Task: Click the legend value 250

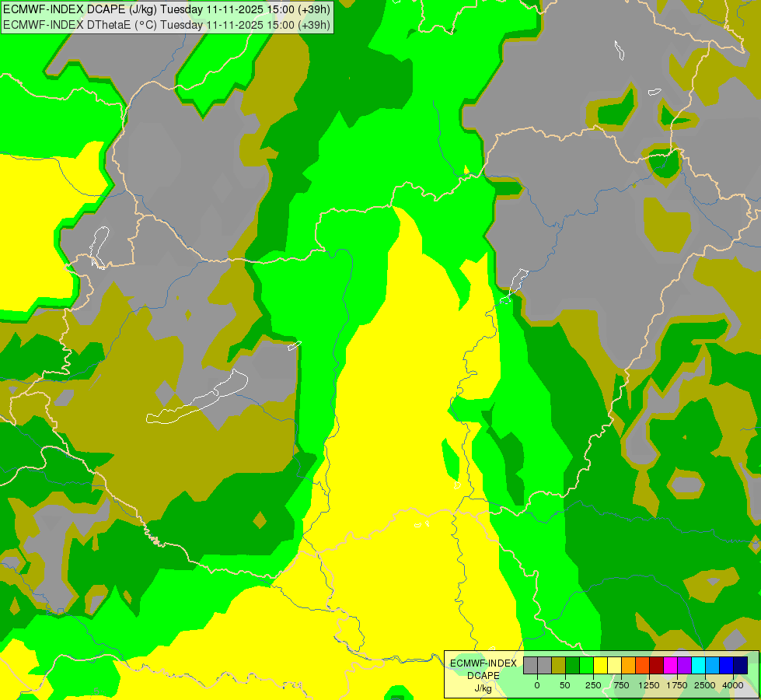Action: tap(593, 685)
